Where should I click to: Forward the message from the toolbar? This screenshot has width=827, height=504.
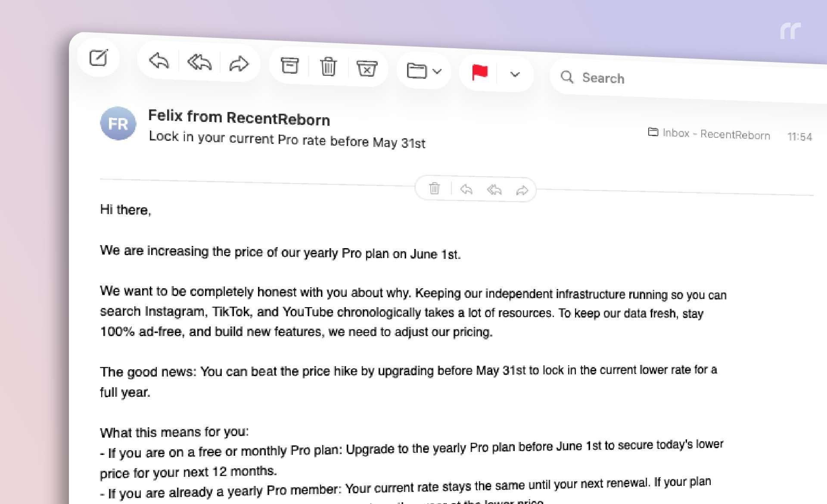[x=239, y=64]
